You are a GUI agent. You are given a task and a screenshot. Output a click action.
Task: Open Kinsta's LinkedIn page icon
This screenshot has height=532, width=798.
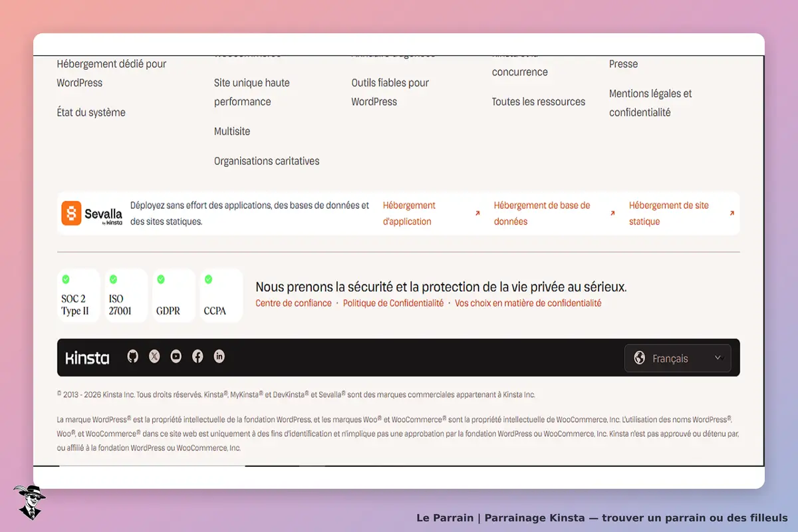(x=219, y=356)
